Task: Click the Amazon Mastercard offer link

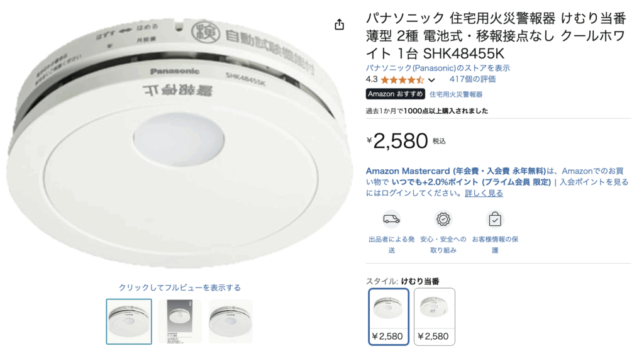Action: tap(456, 171)
